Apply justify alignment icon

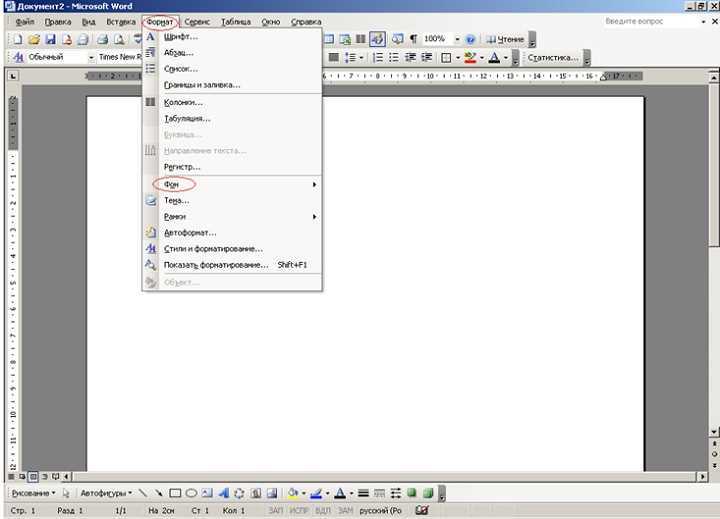click(x=334, y=57)
